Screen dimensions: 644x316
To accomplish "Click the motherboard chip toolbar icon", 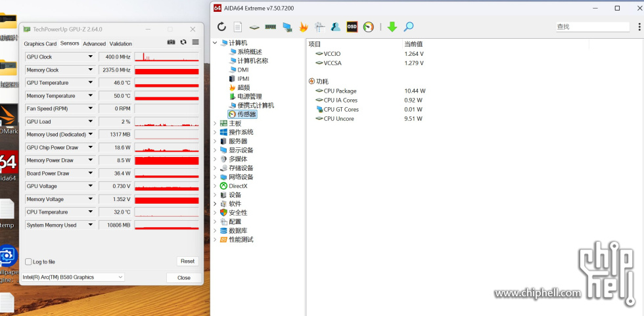I will point(254,27).
